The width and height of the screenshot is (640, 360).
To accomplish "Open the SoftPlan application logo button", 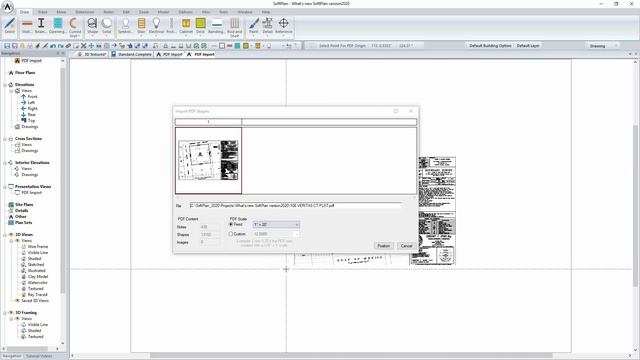I will click(7, 6).
